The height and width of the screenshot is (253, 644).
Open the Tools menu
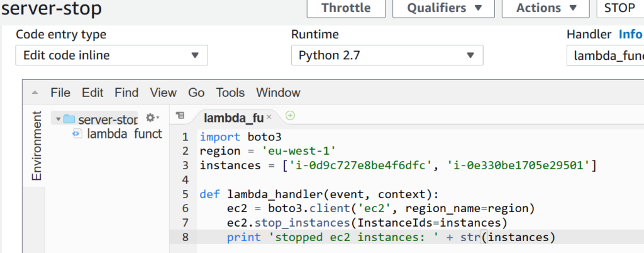click(230, 93)
